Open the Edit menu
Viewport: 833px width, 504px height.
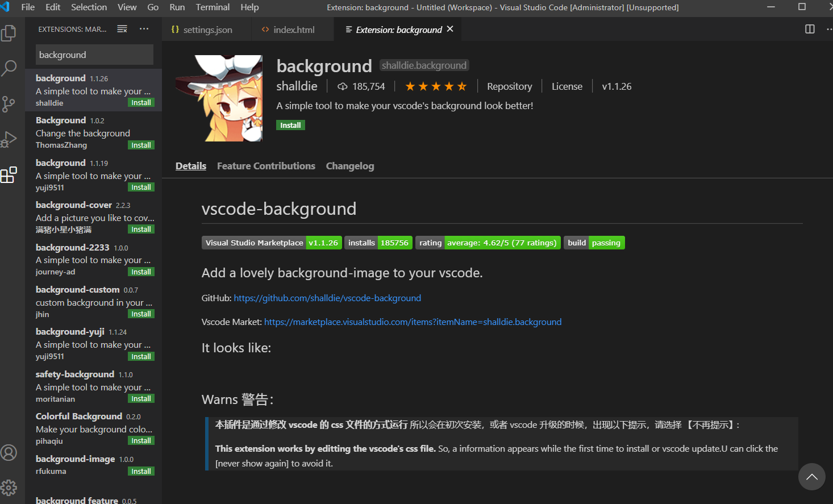click(x=53, y=7)
